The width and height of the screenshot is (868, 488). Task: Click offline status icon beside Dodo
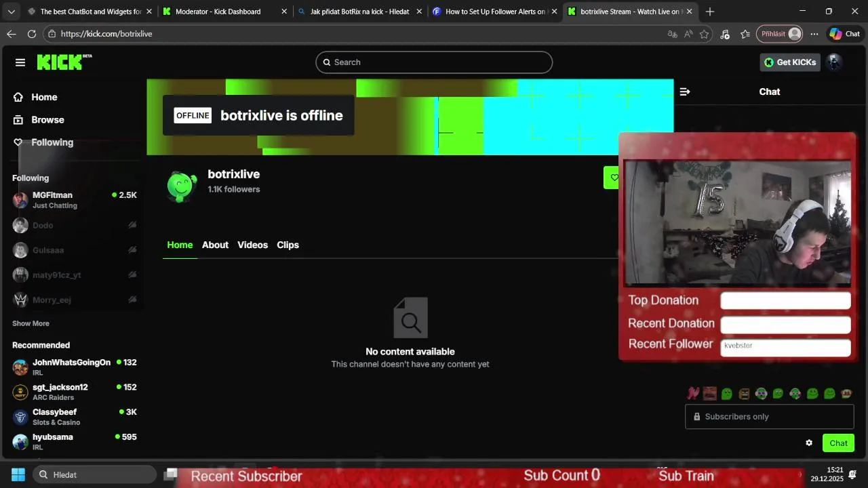coord(132,225)
